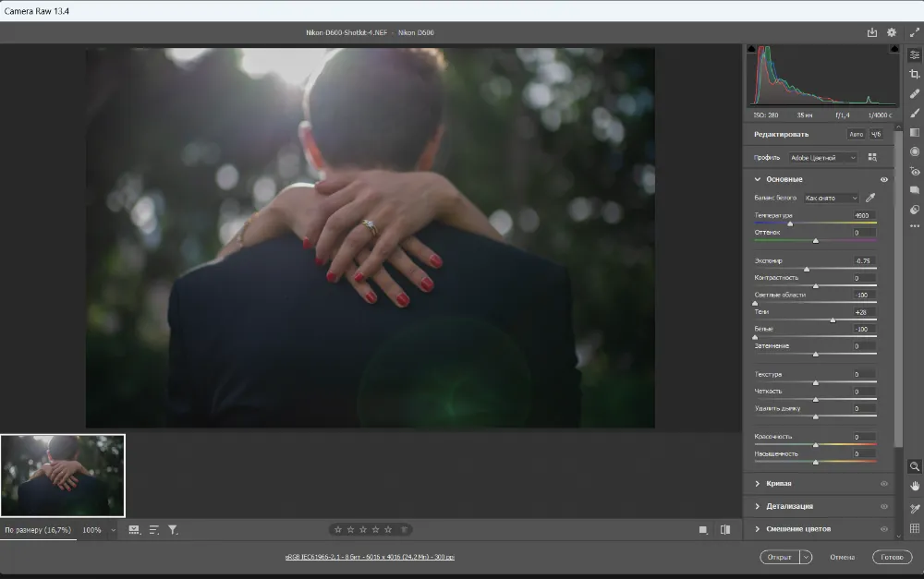Open the Профиль Adobe Цветной dropdown
924x579 pixels.
(x=822, y=158)
